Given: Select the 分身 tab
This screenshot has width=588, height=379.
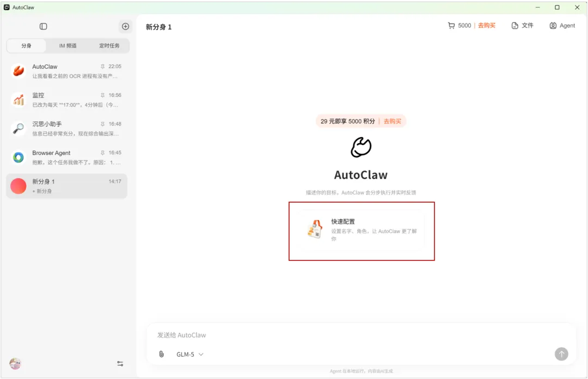Looking at the screenshot, I should 26,46.
